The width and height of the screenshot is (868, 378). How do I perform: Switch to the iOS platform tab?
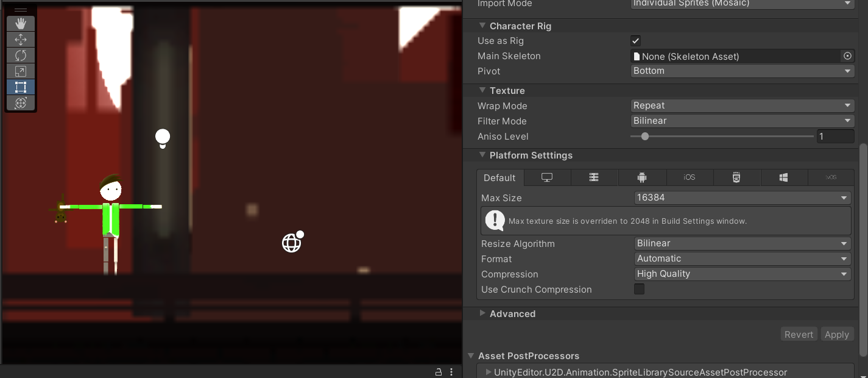[x=690, y=177]
